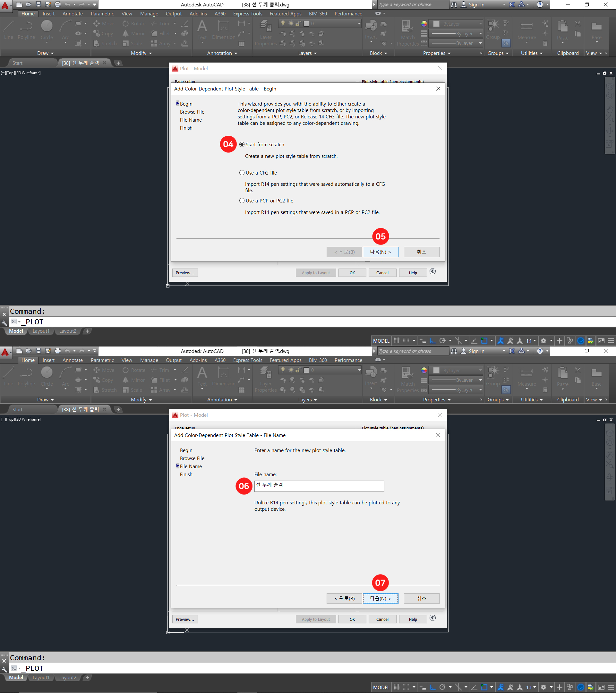
Task: Open Manage tab in lower ribbon
Action: tap(149, 360)
